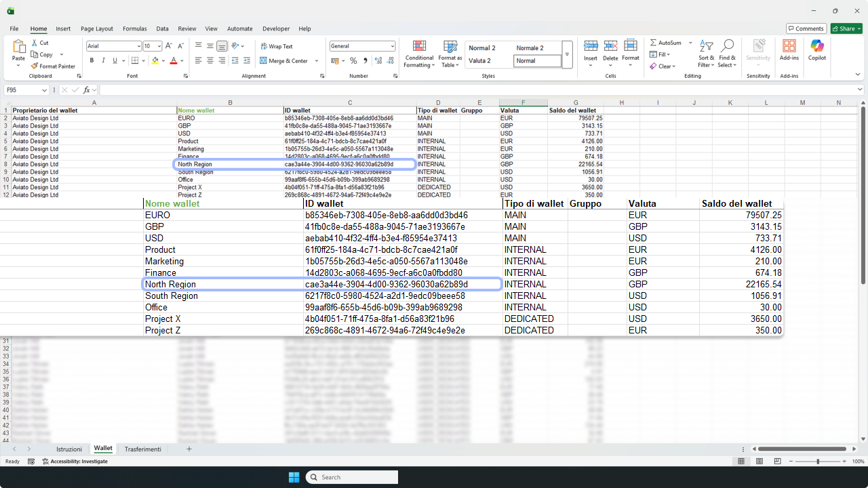Apply the yellow Fill Color
This screenshot has width=868, height=488.
155,60
